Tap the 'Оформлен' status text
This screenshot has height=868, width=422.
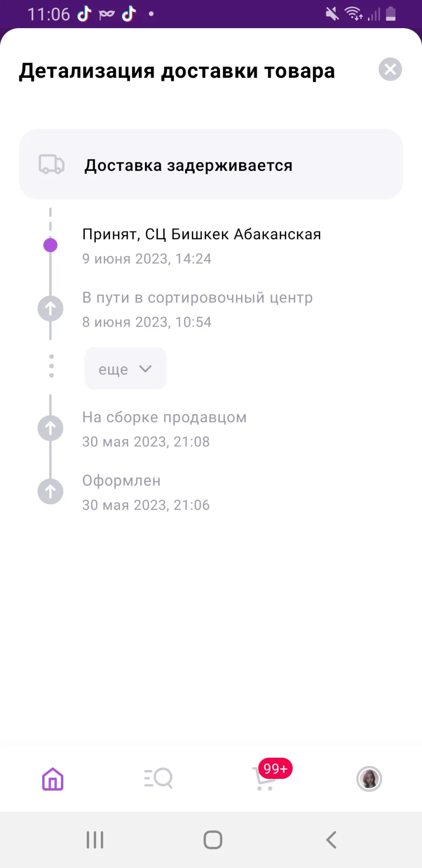[121, 480]
